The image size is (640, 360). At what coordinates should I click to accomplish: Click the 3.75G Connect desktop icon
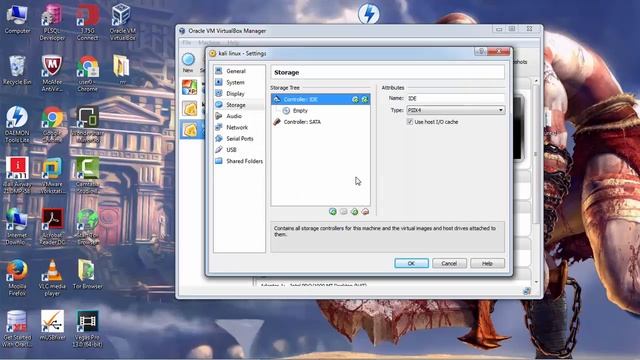click(x=87, y=22)
